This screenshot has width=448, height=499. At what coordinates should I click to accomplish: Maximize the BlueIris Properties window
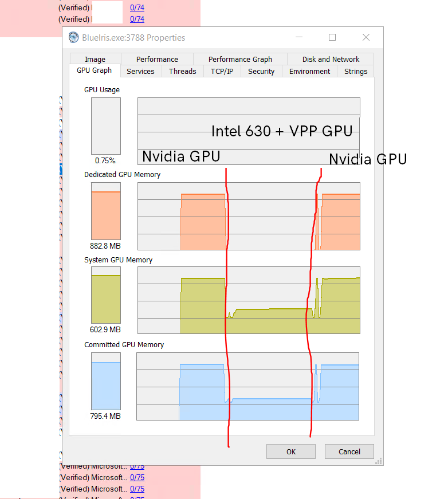pos(332,37)
